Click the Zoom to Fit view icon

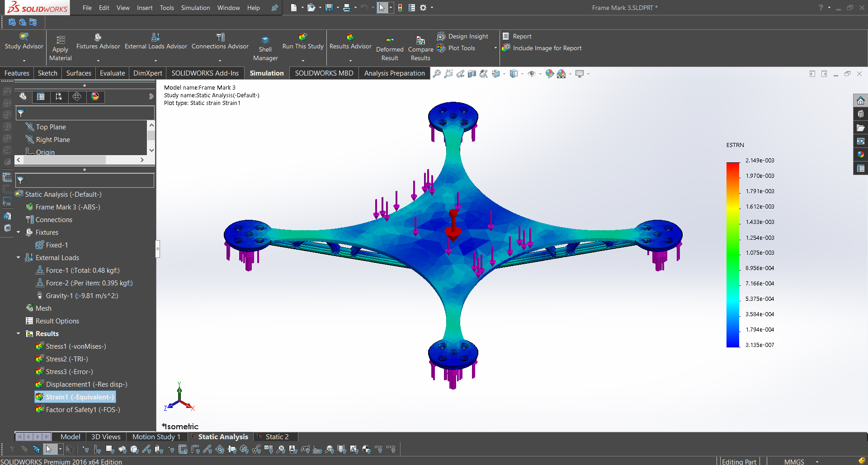click(x=436, y=74)
